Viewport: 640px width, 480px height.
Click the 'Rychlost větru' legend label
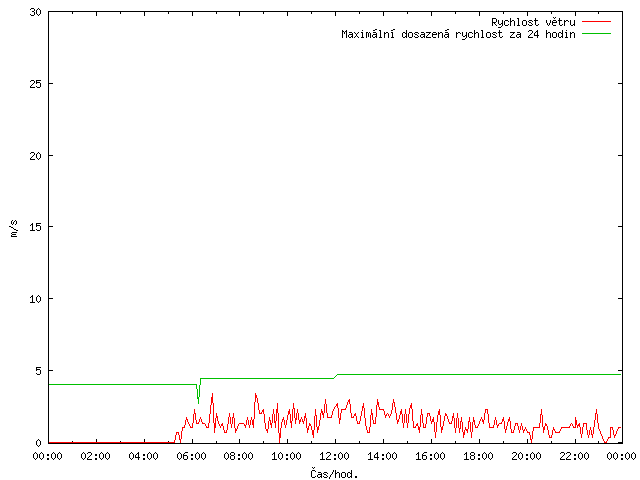533,22
